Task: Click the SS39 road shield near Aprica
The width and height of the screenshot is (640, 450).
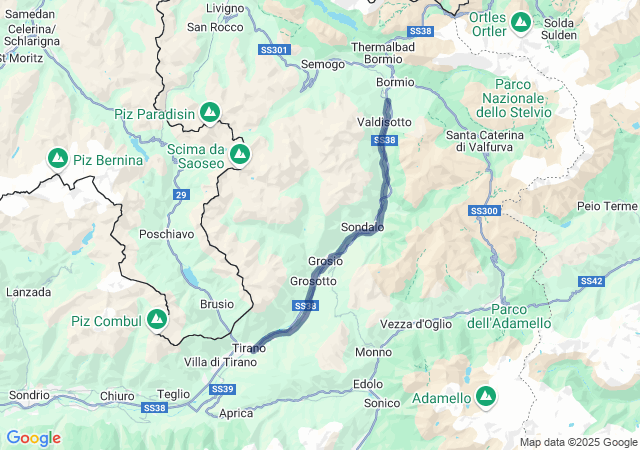Action: pos(222,389)
